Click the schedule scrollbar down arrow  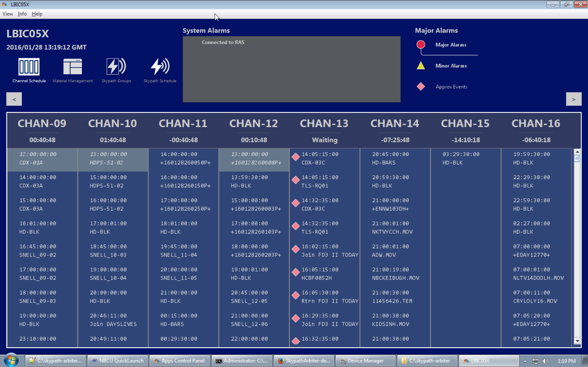point(578,340)
